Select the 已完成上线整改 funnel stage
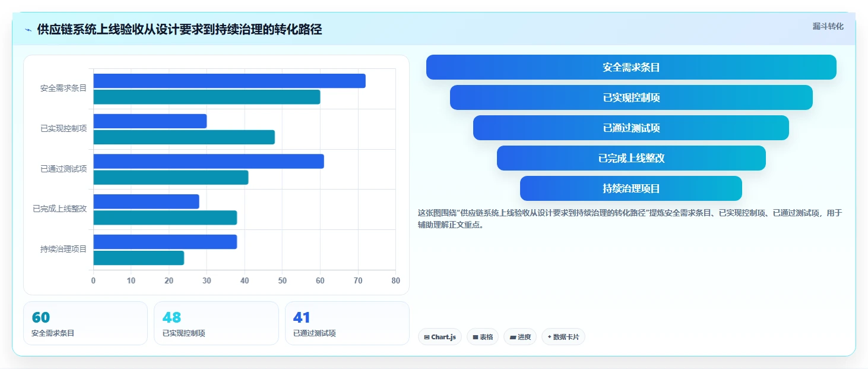 tap(631, 158)
